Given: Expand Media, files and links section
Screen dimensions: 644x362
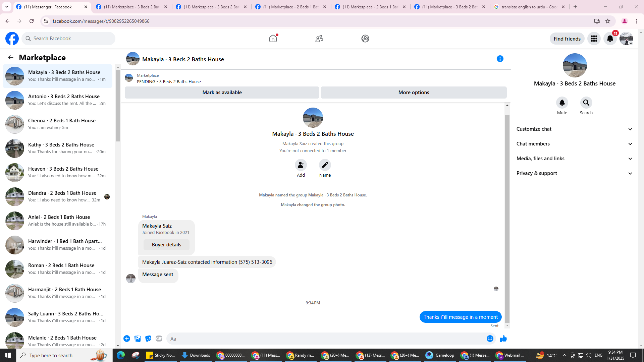Looking at the screenshot, I should click(575, 159).
